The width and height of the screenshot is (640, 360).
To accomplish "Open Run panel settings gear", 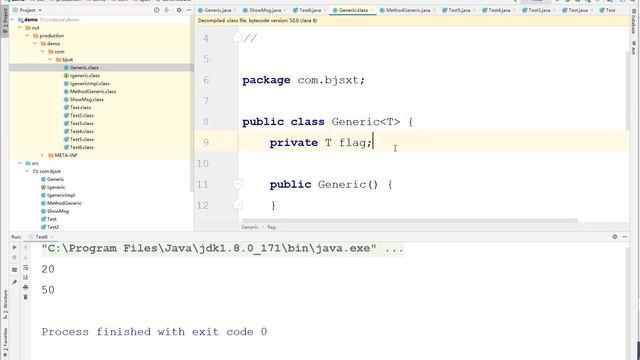I will coord(615,237).
